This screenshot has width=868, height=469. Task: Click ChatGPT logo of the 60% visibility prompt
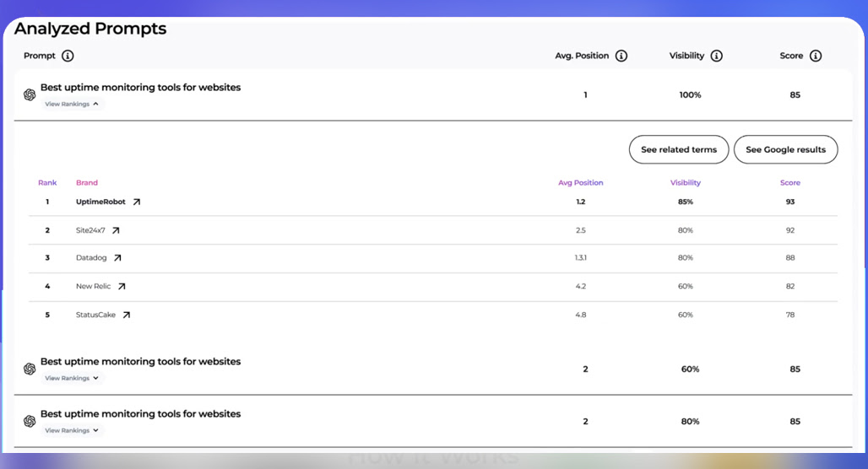coord(30,369)
